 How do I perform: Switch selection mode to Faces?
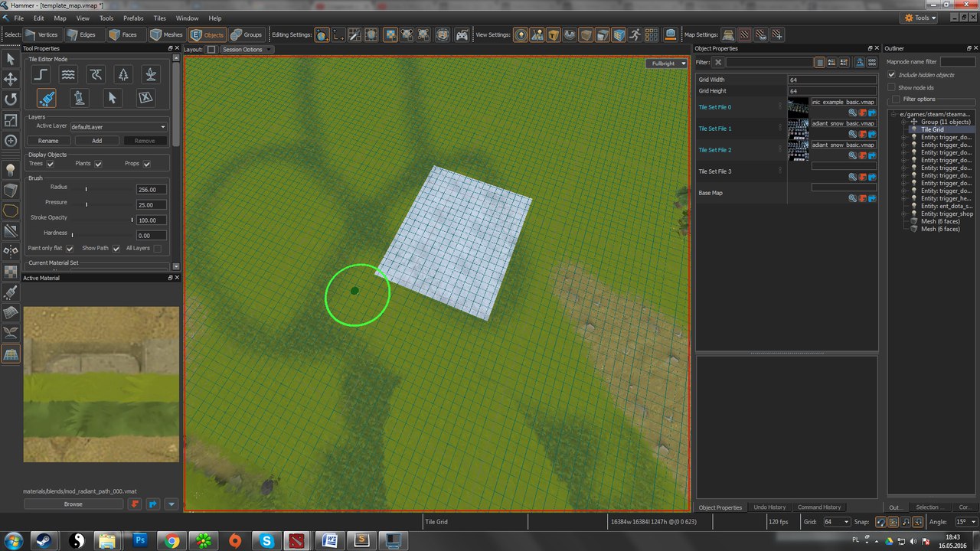[x=123, y=34]
